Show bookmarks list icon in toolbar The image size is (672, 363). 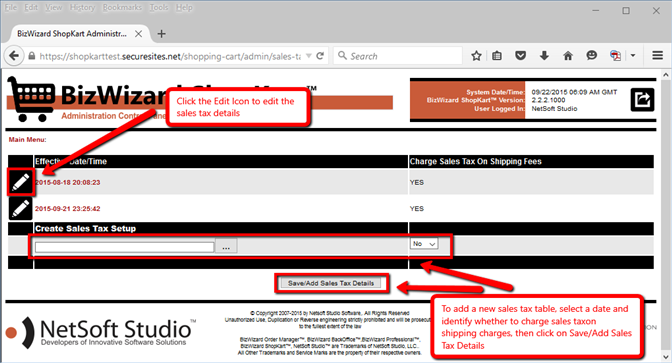pyautogui.click(x=497, y=56)
